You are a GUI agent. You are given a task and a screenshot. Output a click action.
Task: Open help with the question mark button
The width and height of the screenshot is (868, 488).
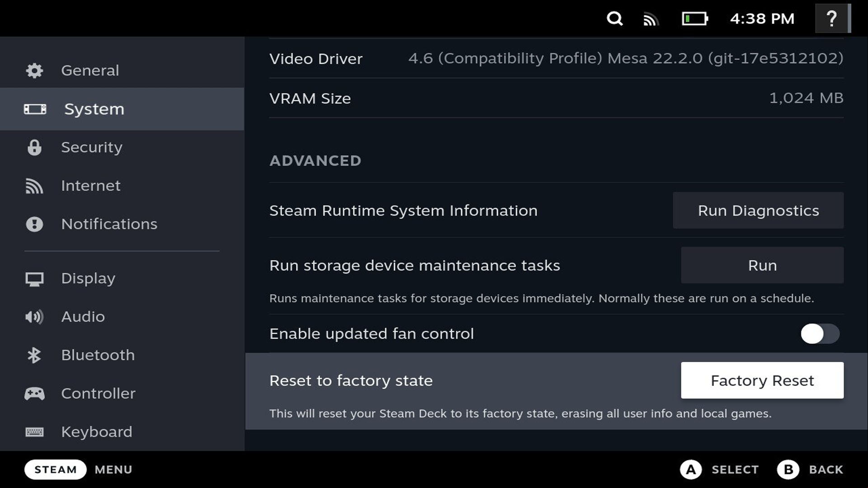831,19
